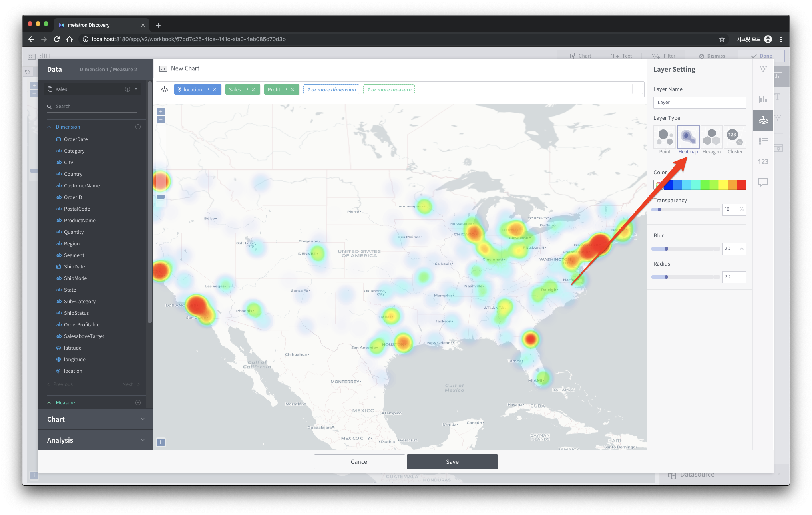Screen dimensions: 812x515
Task: Select the Cluster layer type
Action: click(734, 138)
